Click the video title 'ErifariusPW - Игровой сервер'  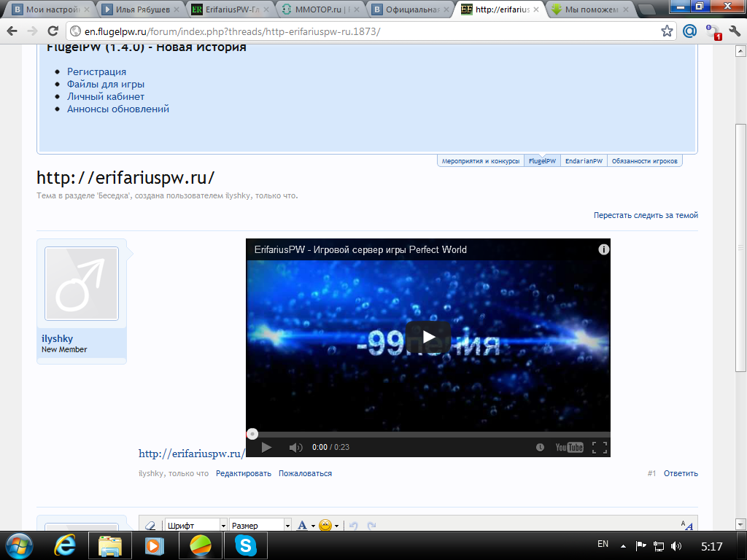(x=360, y=249)
